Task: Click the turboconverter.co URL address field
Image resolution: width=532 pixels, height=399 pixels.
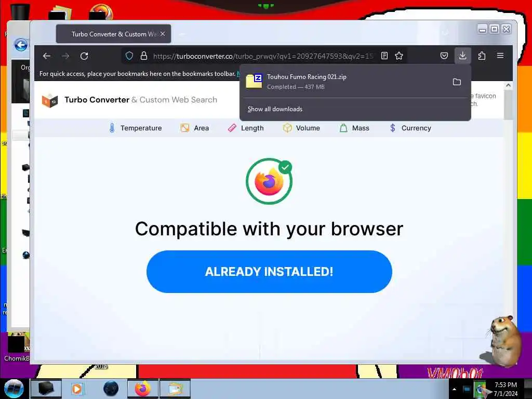Action: pos(263,56)
